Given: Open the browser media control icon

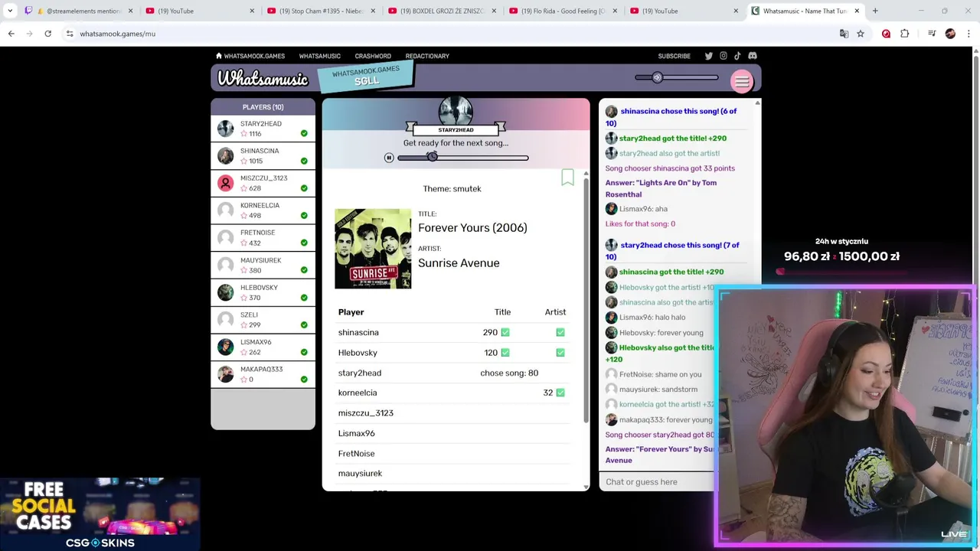Looking at the screenshot, I should click(x=931, y=34).
